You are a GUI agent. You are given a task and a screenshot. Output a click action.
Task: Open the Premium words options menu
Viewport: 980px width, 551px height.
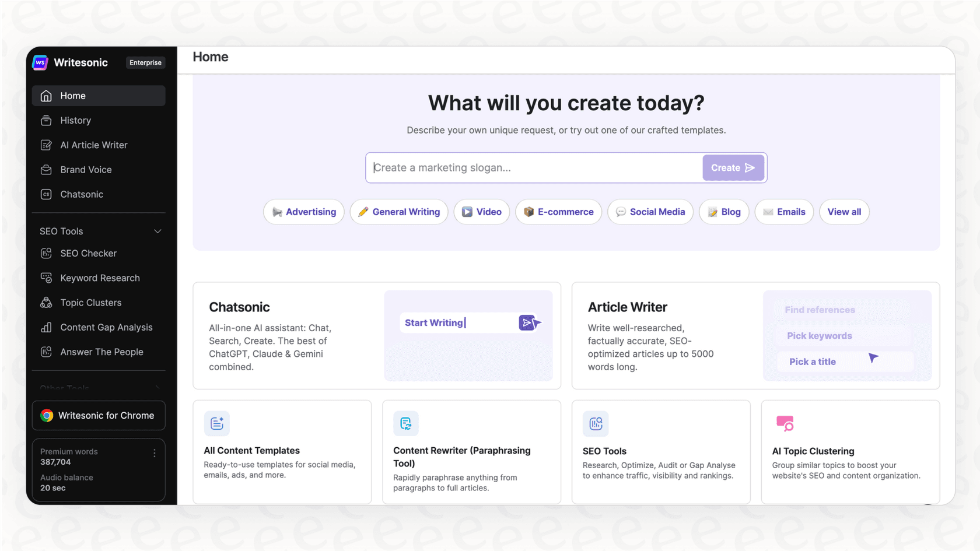pos(154,452)
